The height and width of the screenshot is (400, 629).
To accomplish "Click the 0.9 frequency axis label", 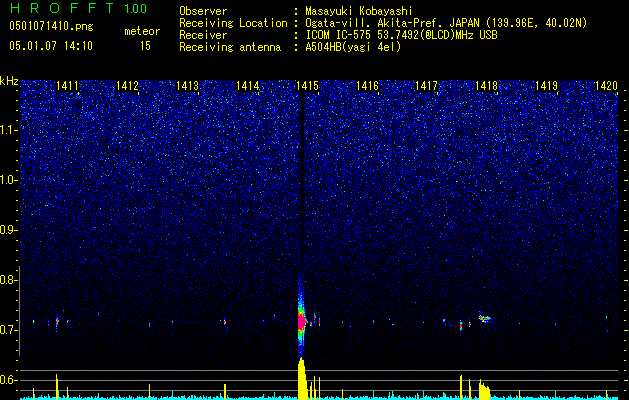I will click(8, 230).
